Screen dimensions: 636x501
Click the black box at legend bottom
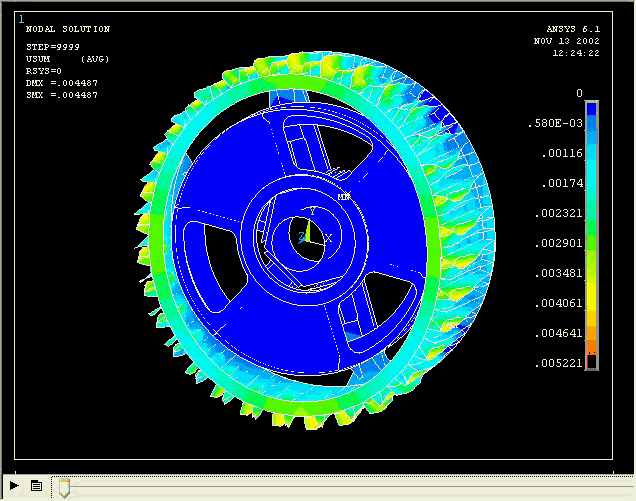coord(591,361)
